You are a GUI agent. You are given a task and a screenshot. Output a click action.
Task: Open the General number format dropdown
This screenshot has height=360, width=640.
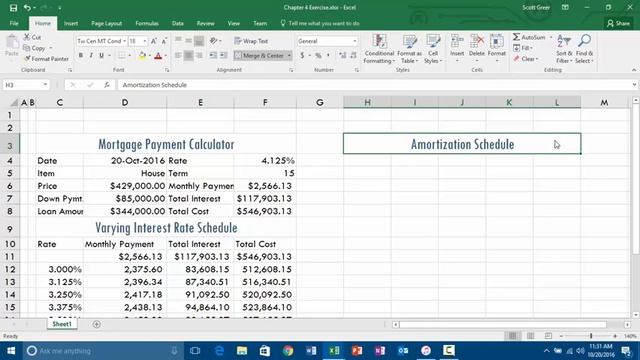click(x=354, y=41)
